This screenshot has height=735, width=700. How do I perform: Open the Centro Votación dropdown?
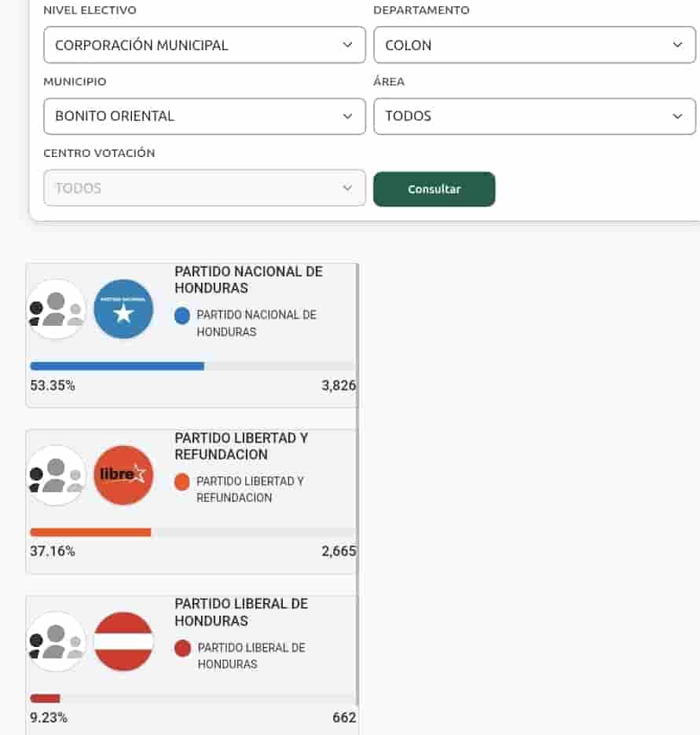[204, 188]
